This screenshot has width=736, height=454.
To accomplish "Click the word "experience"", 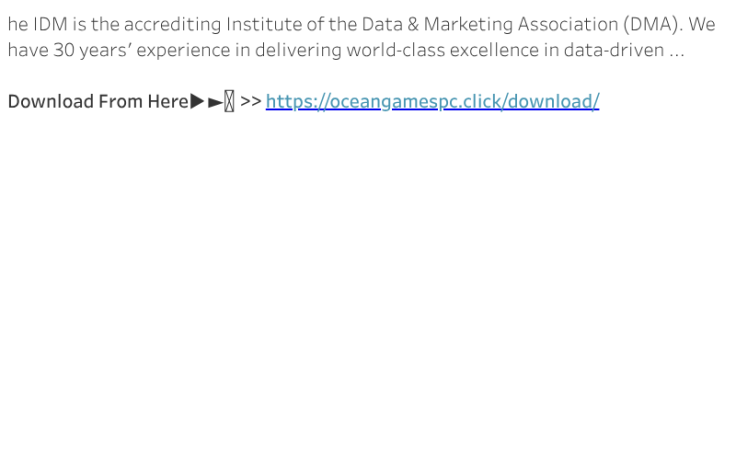I will [183, 50].
